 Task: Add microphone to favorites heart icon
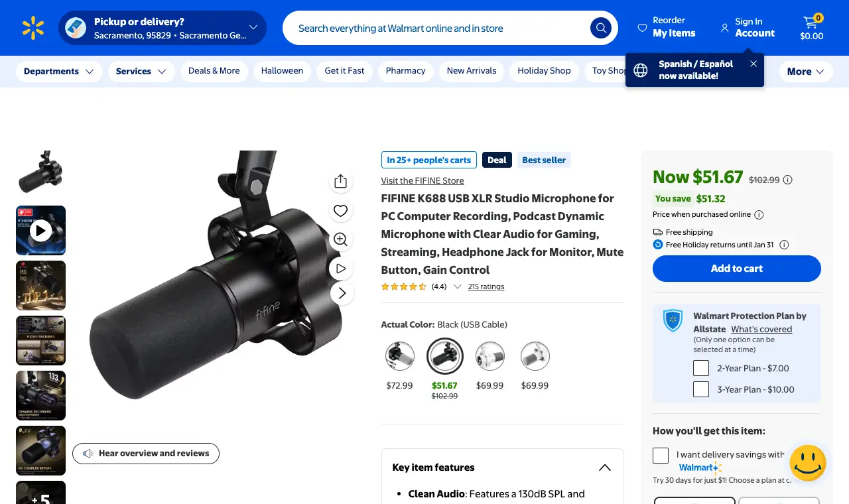pos(340,211)
